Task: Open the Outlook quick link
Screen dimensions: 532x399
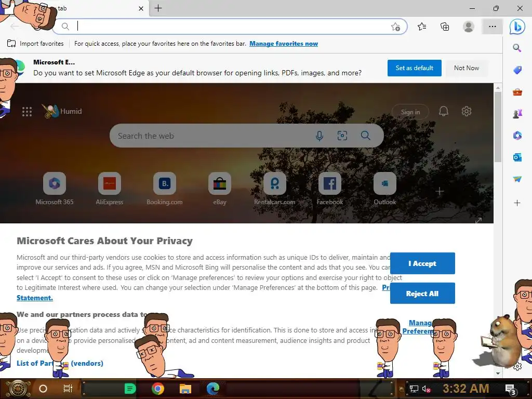Action: click(x=385, y=189)
